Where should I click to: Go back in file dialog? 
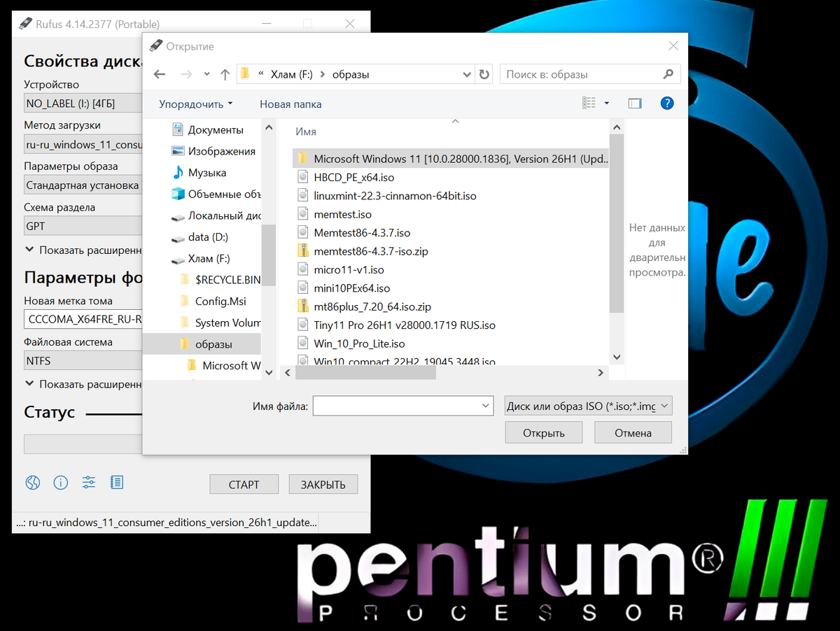click(160, 74)
